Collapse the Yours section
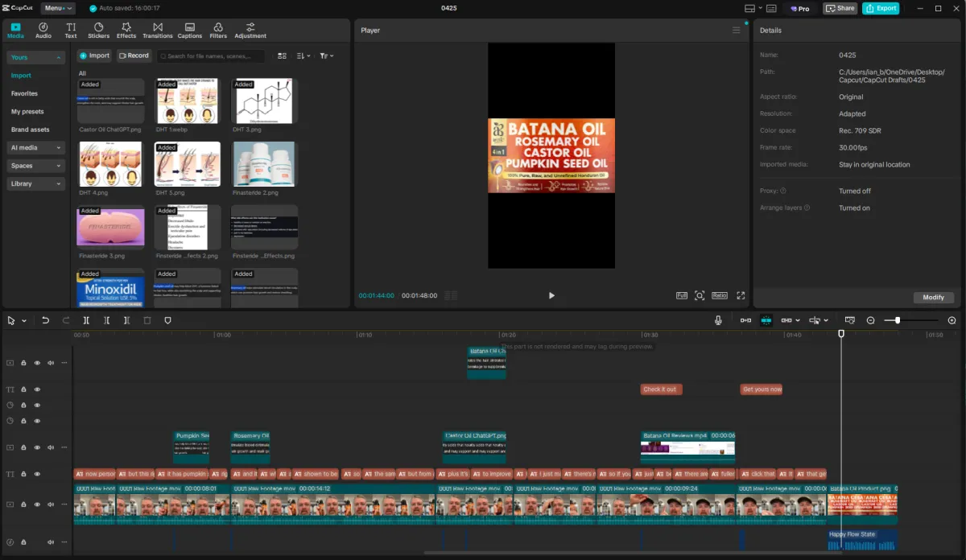The image size is (966, 560). [35, 58]
